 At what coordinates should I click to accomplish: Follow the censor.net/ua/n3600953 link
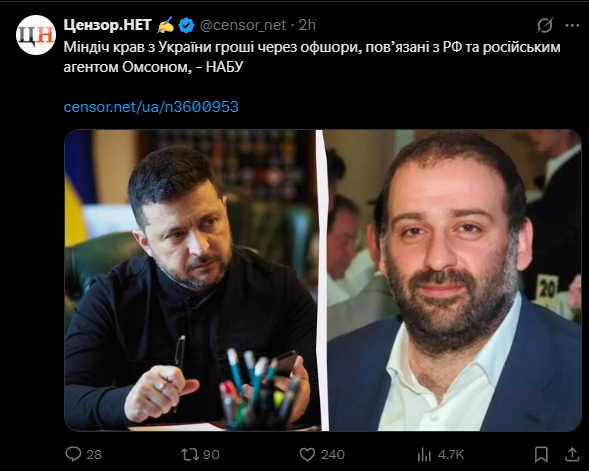151,107
